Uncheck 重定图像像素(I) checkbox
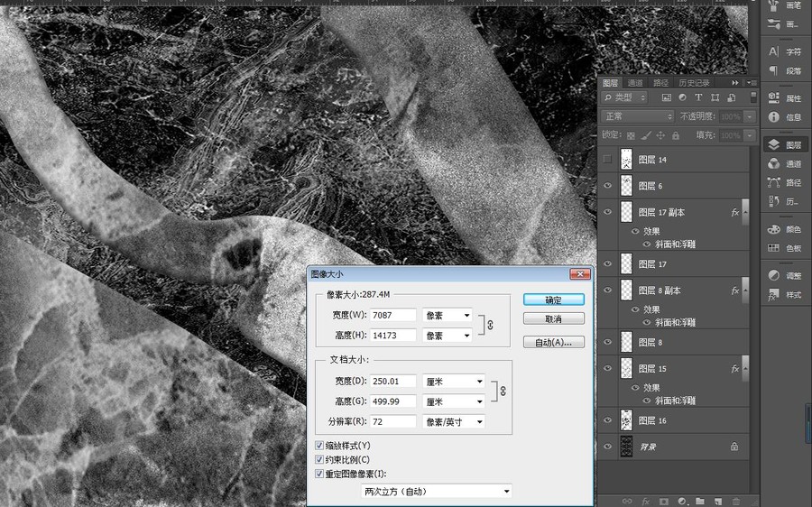The height and width of the screenshot is (507, 812). pos(319,474)
